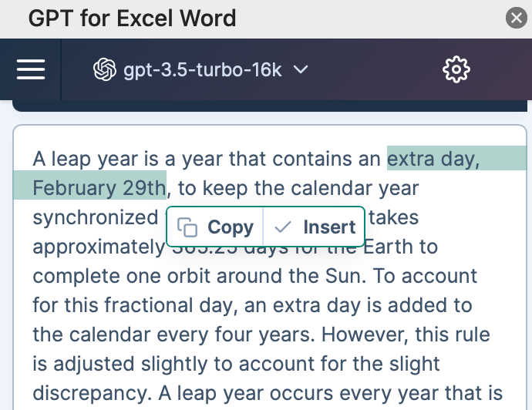Click the word "However," in the response

pyautogui.click(x=365, y=334)
